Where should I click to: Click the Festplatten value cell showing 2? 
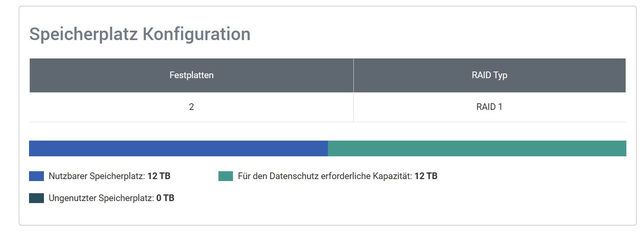pyautogui.click(x=191, y=107)
